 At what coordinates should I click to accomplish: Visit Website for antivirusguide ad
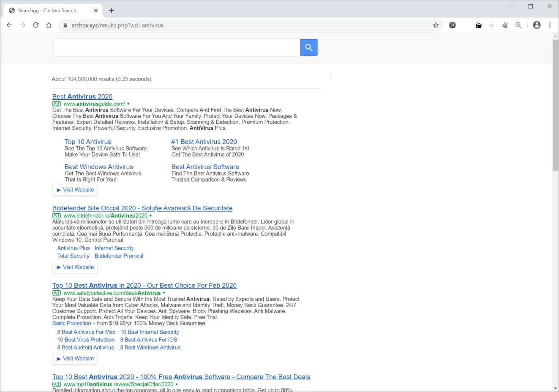point(75,190)
